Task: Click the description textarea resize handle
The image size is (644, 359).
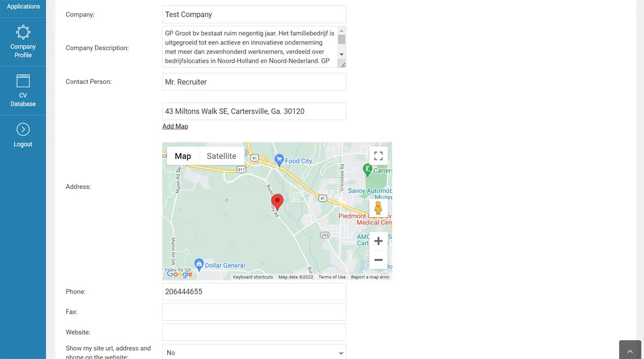Action: click(x=343, y=64)
